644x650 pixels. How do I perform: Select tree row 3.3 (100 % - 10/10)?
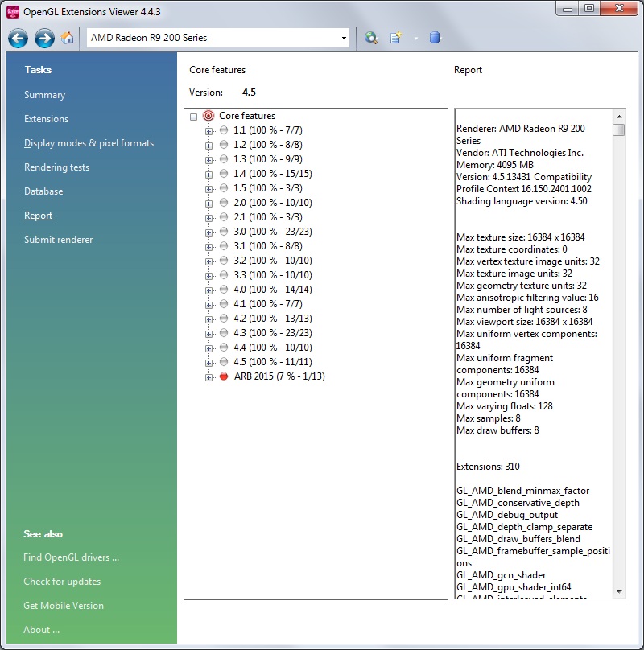click(273, 275)
